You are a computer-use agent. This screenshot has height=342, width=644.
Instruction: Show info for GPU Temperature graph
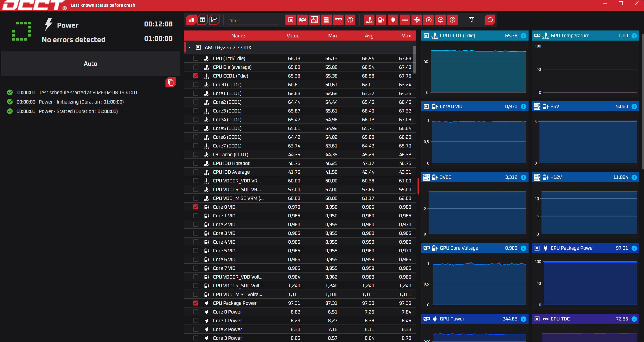coord(634,36)
